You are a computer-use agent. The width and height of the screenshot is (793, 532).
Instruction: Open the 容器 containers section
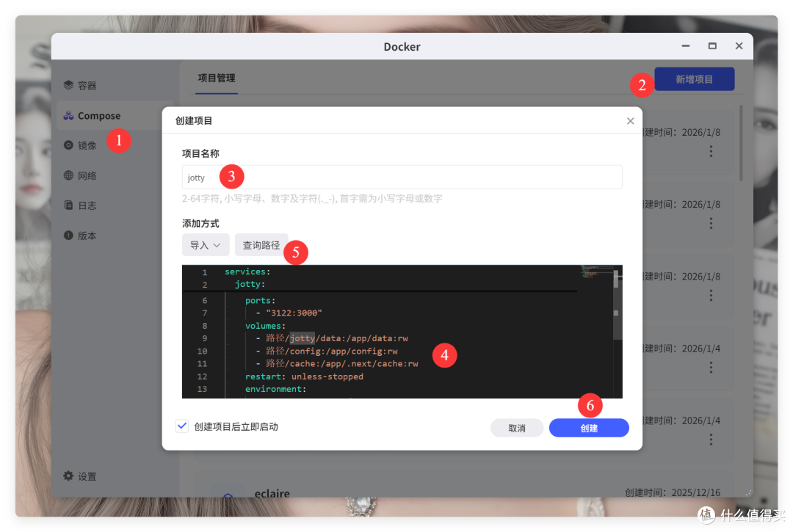click(x=80, y=85)
